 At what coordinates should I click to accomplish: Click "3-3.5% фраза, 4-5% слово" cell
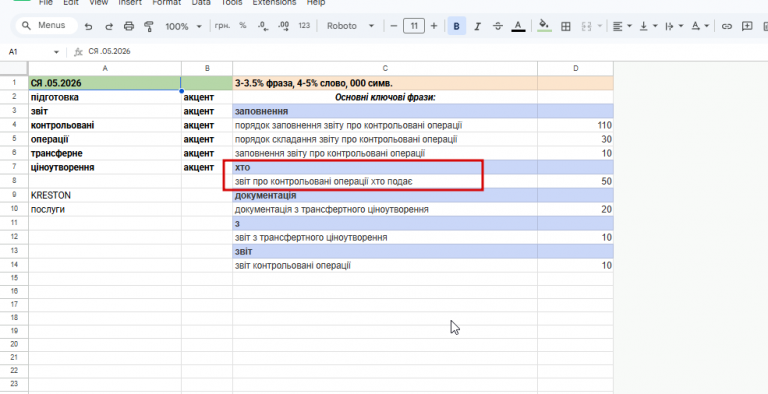coord(385,83)
